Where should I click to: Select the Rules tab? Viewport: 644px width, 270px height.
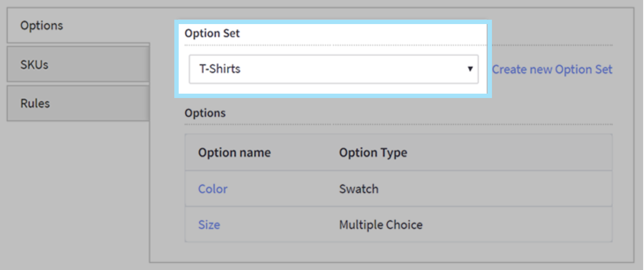pos(35,104)
